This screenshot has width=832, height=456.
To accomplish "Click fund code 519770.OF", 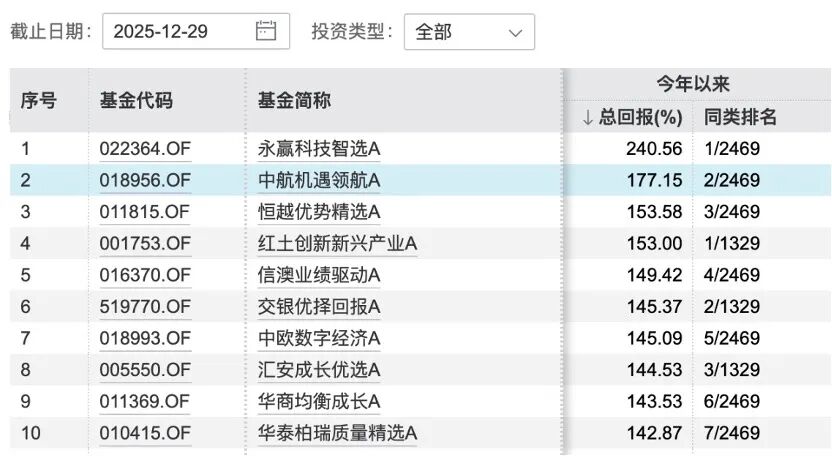I will click(x=145, y=306).
